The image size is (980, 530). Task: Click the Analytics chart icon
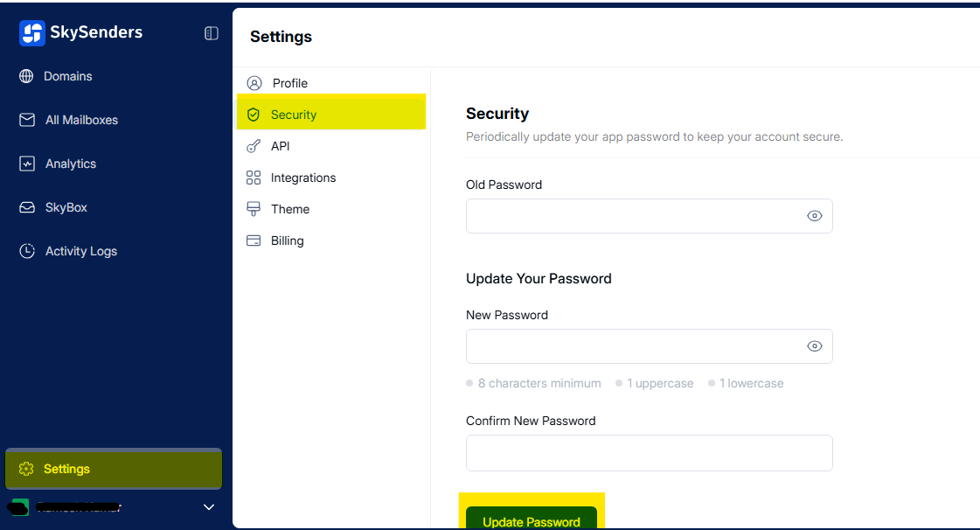click(x=27, y=164)
